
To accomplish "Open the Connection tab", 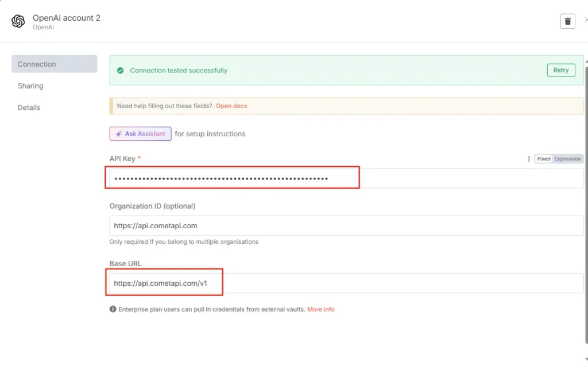I will pyautogui.click(x=55, y=64).
